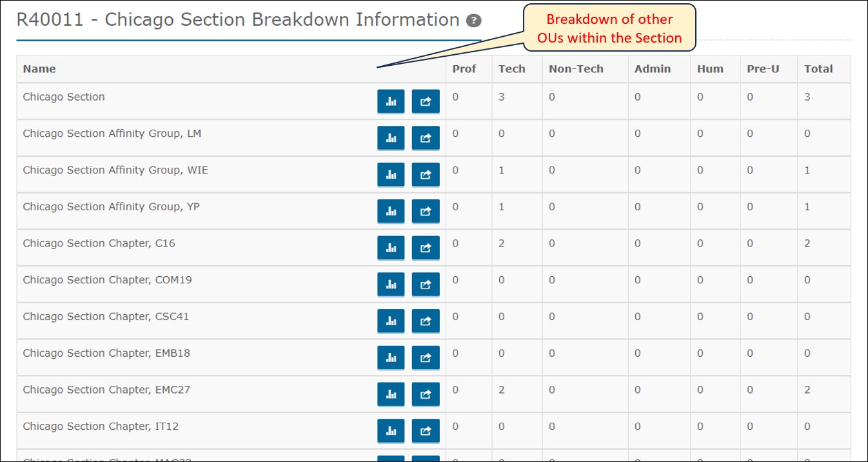Image resolution: width=868 pixels, height=462 pixels.
Task: Export the Affinity Group, LM row
Action: coord(426,138)
